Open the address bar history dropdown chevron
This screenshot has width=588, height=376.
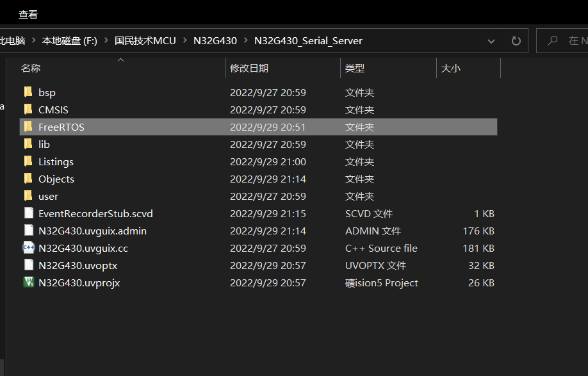491,40
